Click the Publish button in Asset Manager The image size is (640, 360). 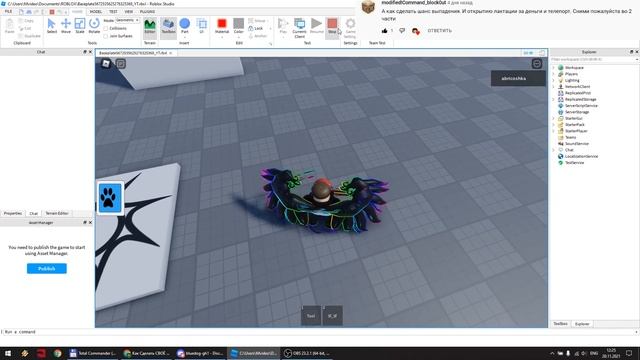coord(47,269)
